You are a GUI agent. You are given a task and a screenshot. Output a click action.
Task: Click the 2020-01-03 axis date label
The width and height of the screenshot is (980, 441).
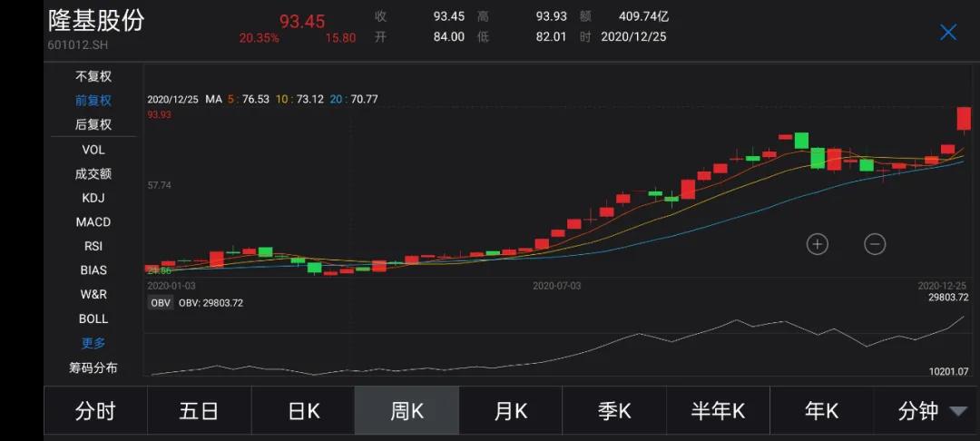(x=171, y=286)
